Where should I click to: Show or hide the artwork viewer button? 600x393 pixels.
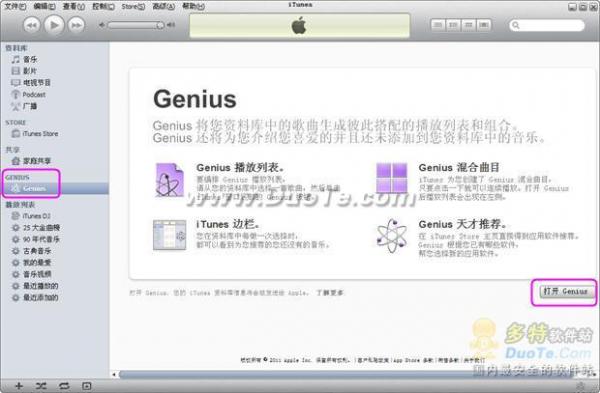86,386
